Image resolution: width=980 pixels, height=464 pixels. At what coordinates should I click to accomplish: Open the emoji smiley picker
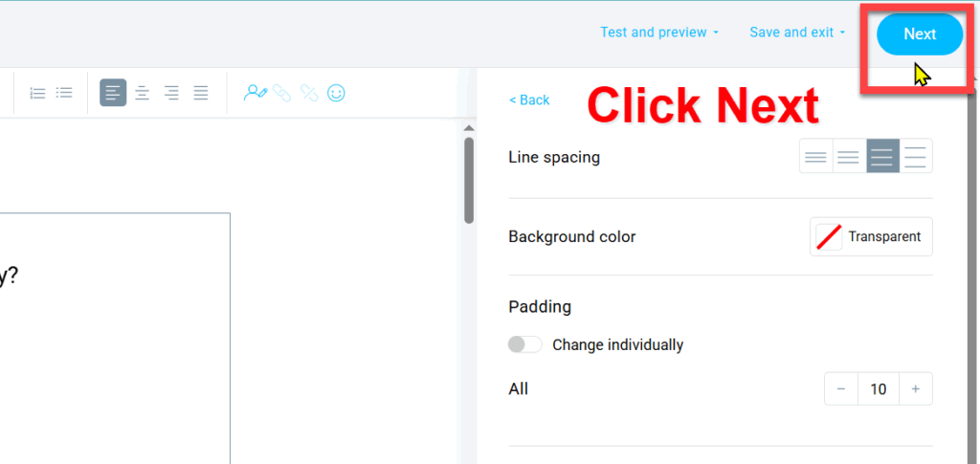click(x=336, y=93)
